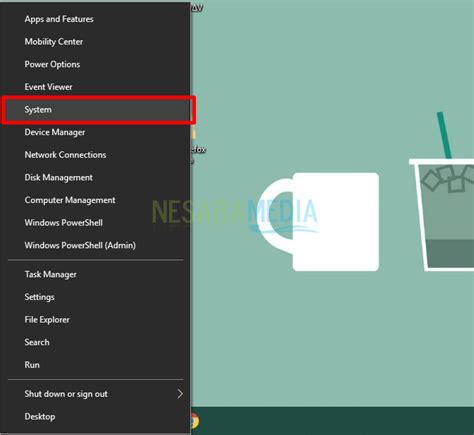Viewport: 474px width, 435px height.
Task: Select the Search entry
Action: (95, 343)
